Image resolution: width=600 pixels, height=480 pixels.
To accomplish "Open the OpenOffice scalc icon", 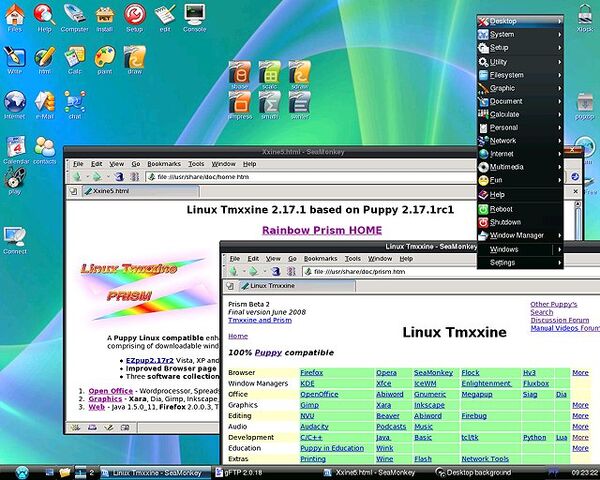I will [270, 72].
